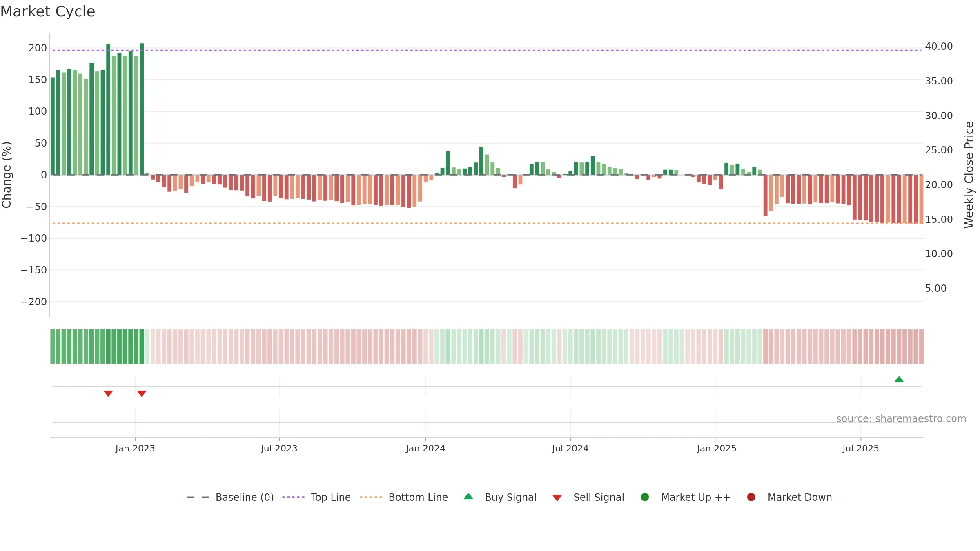This screenshot has width=980, height=551.
Task: Click the source: sharemaestro.com text
Action: [901, 419]
